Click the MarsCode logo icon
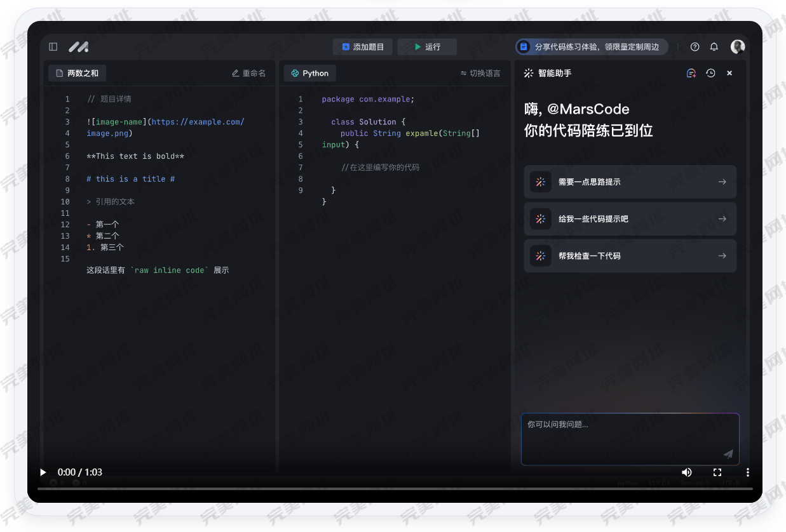The height and width of the screenshot is (532, 786). coord(79,47)
